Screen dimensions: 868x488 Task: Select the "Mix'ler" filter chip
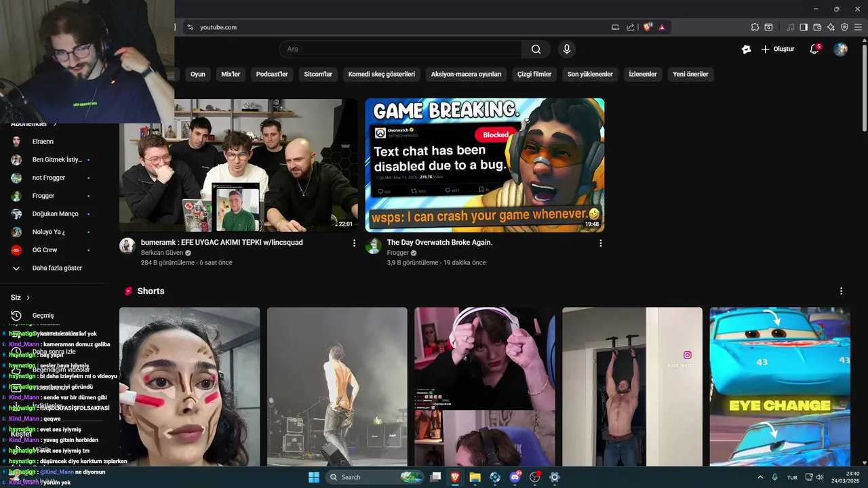(231, 74)
